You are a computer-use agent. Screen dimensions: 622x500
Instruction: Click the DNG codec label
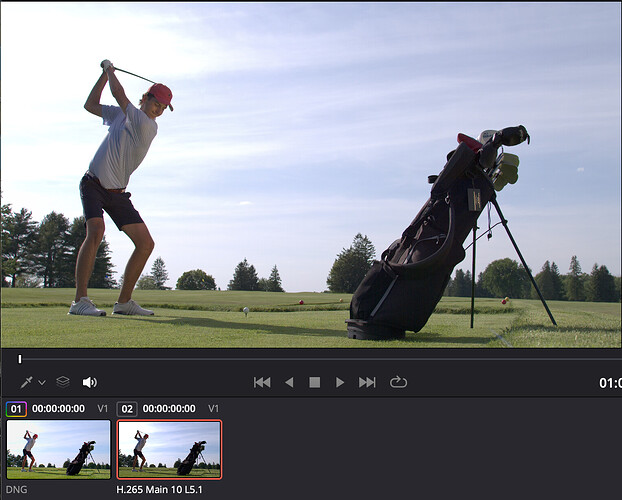[x=17, y=490]
